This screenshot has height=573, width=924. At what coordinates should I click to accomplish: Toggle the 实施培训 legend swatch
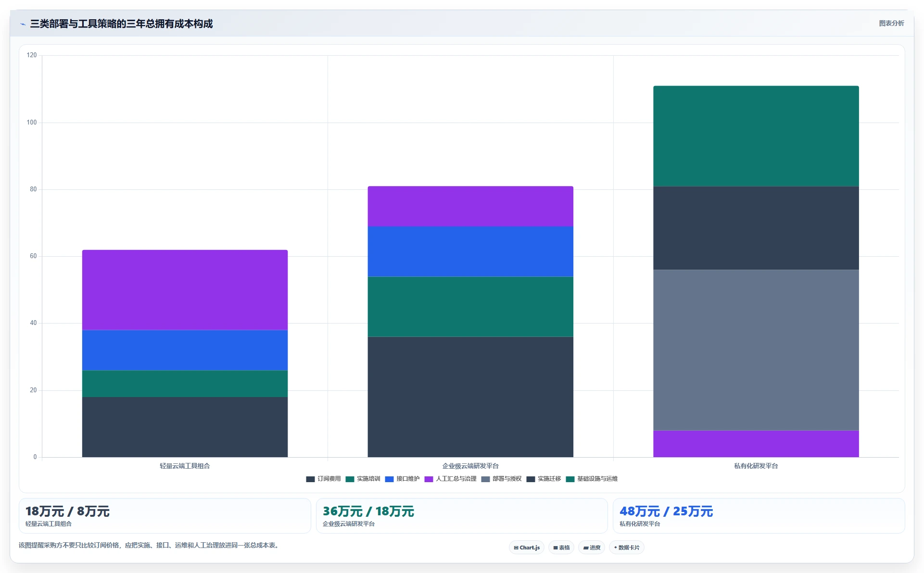[x=350, y=479]
